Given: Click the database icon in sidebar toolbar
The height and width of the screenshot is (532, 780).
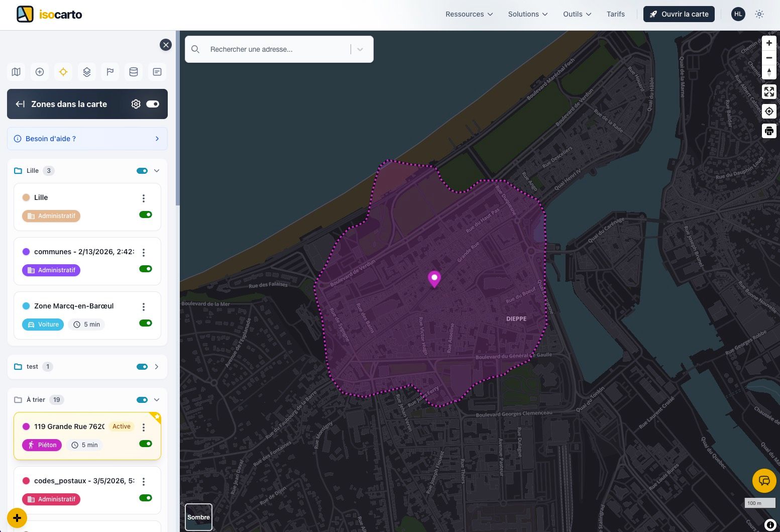Looking at the screenshot, I should tap(134, 72).
